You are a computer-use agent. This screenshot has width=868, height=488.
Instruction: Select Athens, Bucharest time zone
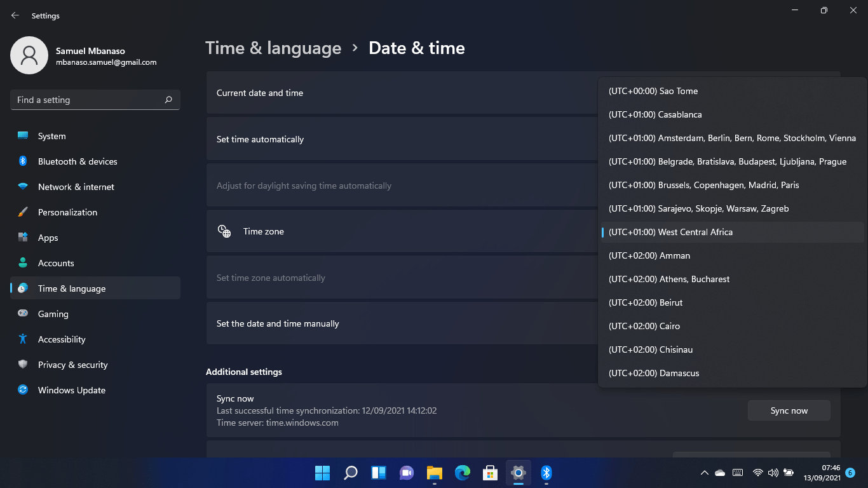[669, 279]
